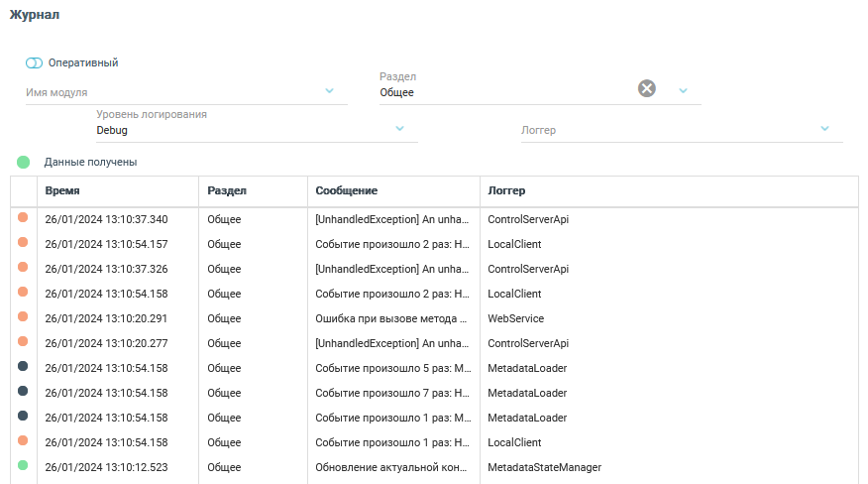Viewport: 868px width, 484px height.
Task: Click orange status dot of 13:10:37.340 row
Action: [x=23, y=218]
